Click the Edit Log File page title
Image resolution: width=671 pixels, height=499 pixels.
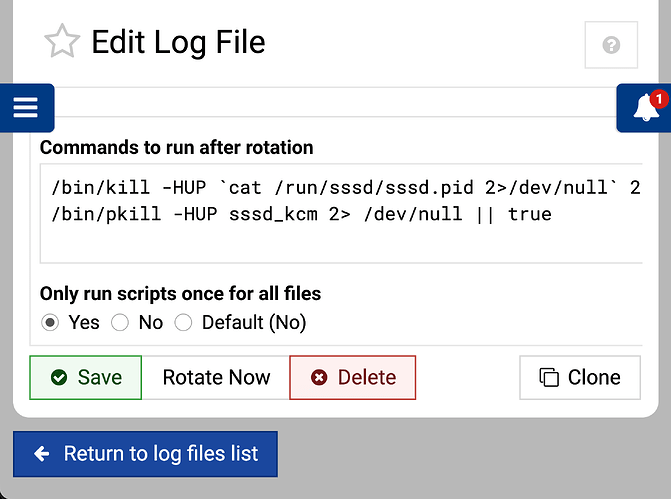click(178, 43)
